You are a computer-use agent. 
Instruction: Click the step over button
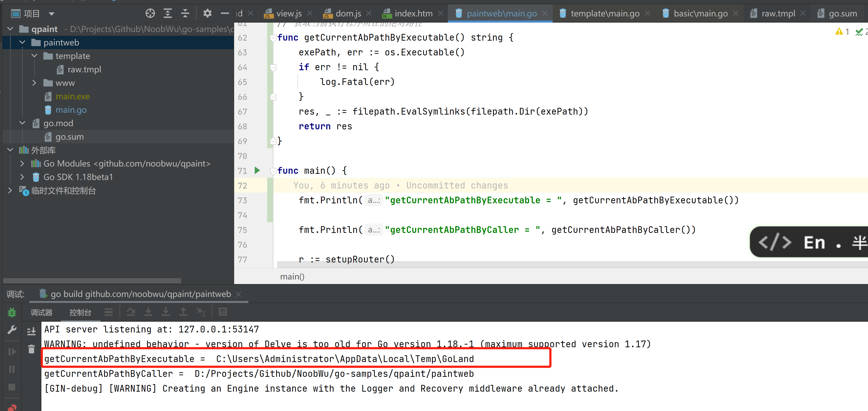(131, 312)
